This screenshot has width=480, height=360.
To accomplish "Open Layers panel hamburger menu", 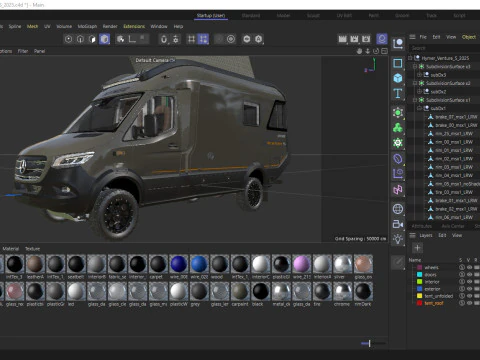I will [x=412, y=235].
